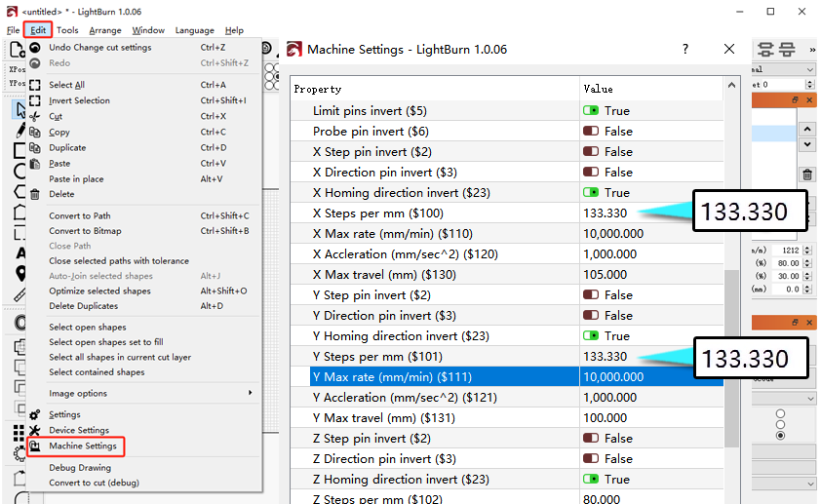
Task: Click the Select All icon in the Edit menu
Action: 35,85
